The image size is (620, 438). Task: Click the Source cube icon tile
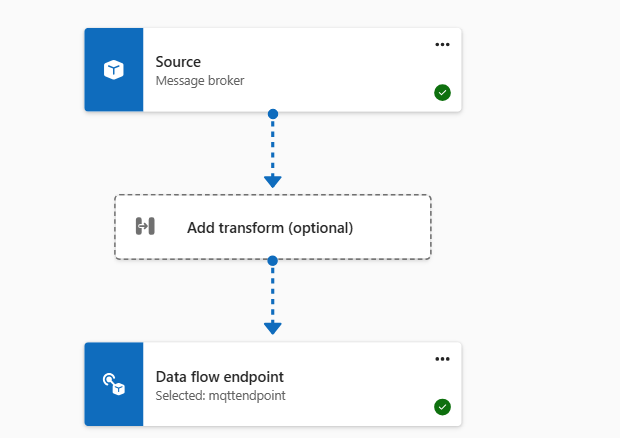(114, 70)
